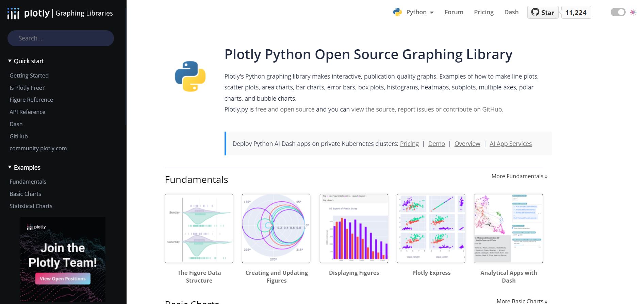Open the Forum menu item

point(454,12)
